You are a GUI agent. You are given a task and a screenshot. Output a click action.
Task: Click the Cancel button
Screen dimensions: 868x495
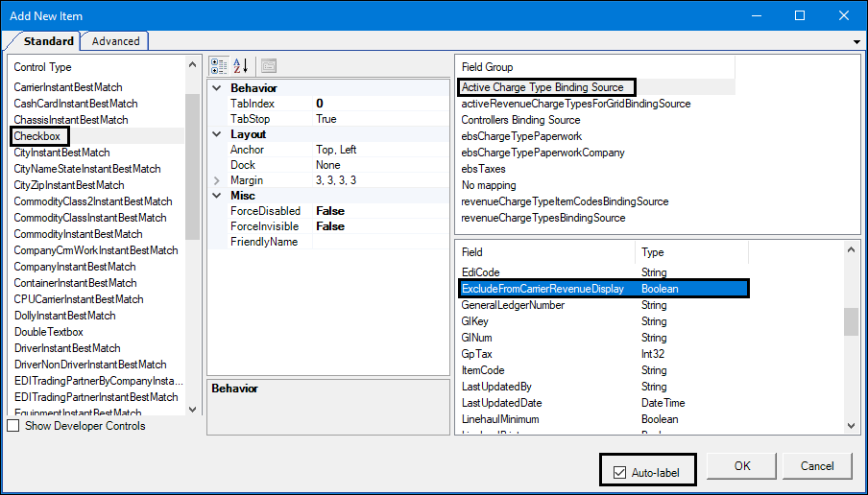[x=817, y=466]
